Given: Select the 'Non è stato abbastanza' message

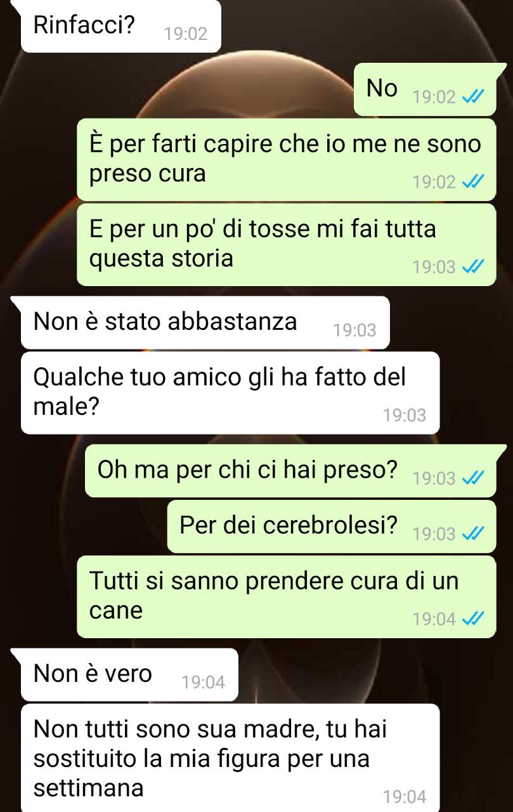Looking at the screenshot, I should pyautogui.click(x=205, y=323).
